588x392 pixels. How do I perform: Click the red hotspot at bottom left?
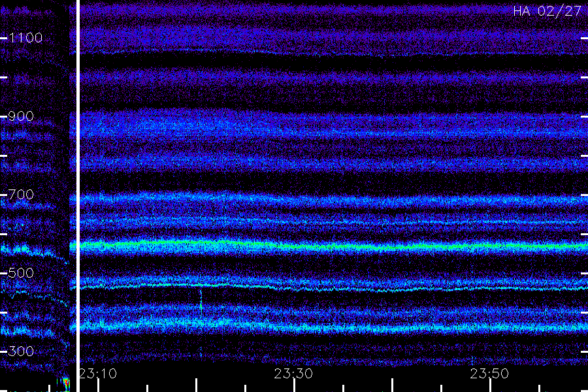(x=66, y=384)
